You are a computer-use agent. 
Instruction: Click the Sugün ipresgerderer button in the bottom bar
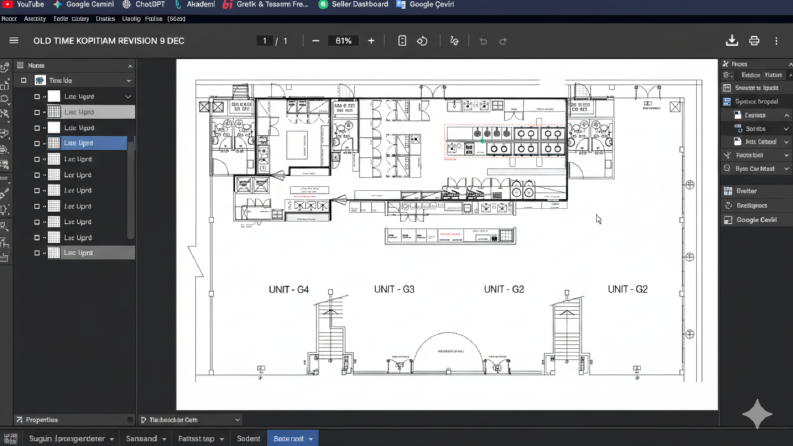(71, 438)
